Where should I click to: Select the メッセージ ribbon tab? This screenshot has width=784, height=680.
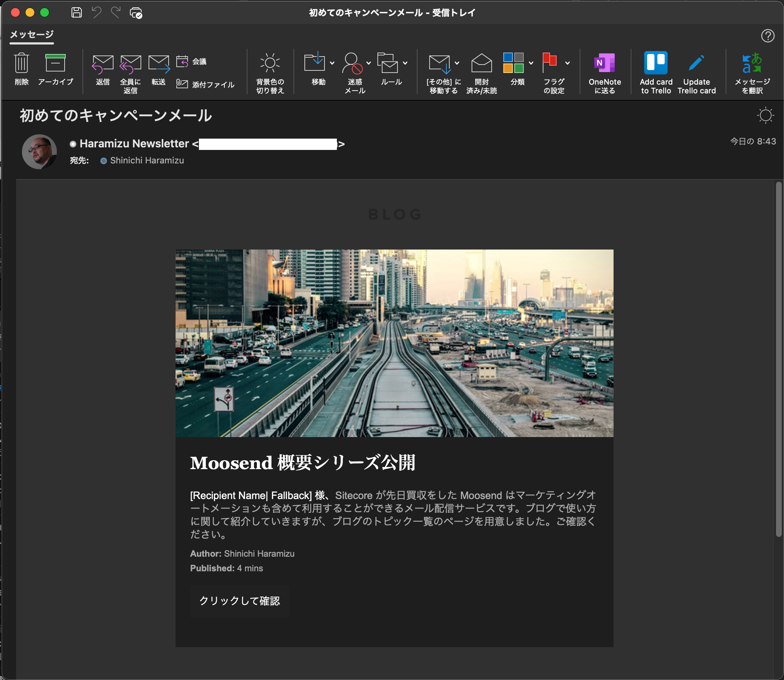(31, 35)
